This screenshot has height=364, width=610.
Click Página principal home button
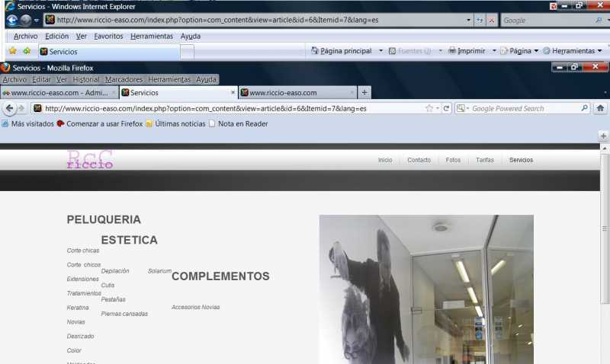(x=342, y=51)
